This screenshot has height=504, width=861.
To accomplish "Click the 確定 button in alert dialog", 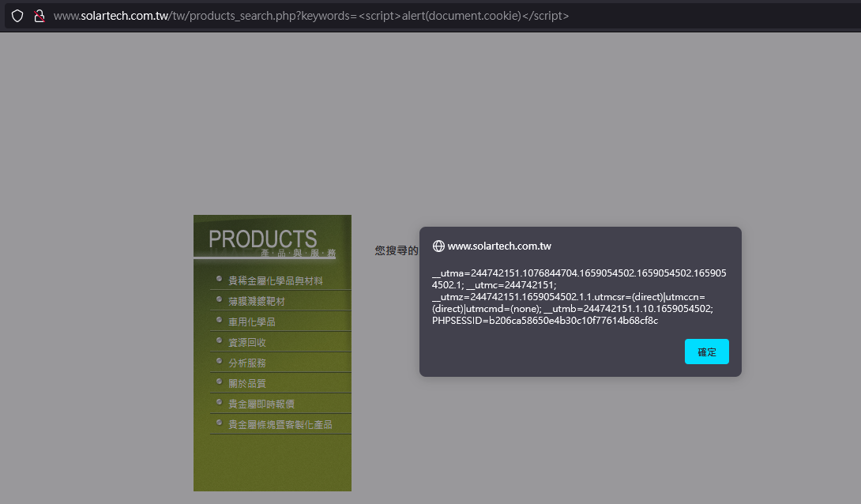I will (x=707, y=352).
